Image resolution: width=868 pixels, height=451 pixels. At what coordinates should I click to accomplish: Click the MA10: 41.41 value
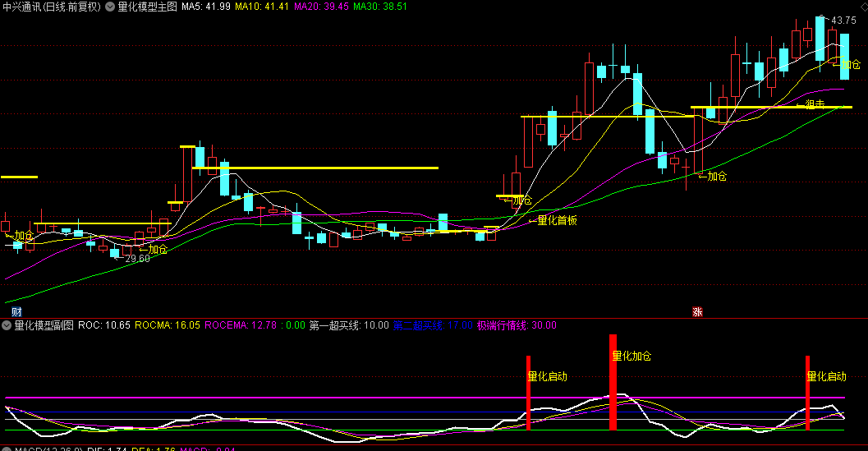(x=262, y=7)
